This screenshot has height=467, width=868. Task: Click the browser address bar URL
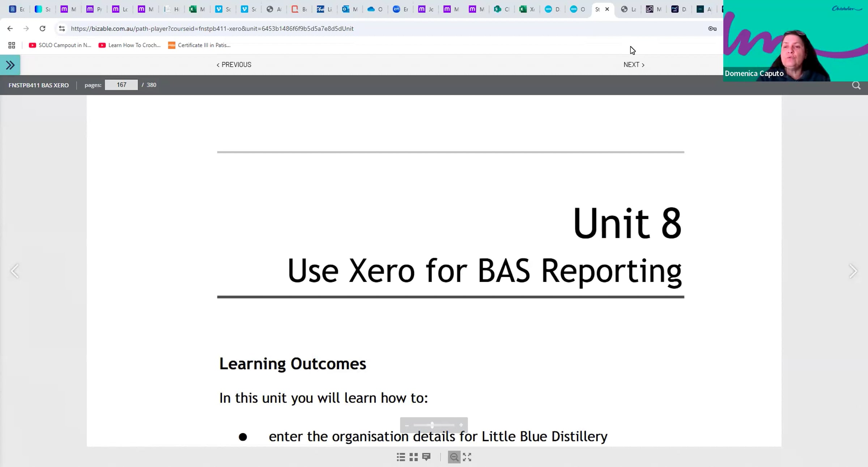[212, 29]
